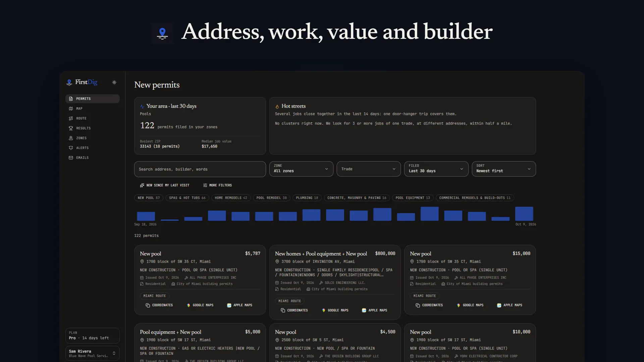Open More filters

(x=217, y=185)
